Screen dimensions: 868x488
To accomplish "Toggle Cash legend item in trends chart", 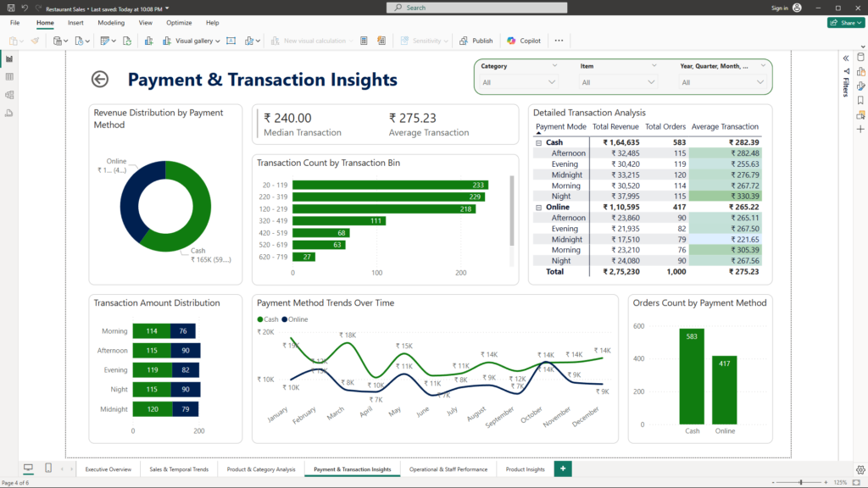I will [x=268, y=319].
